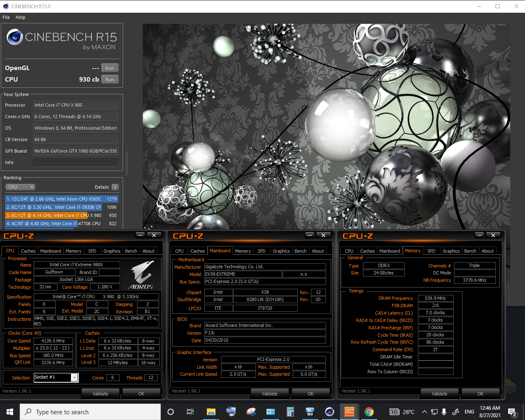525x420 pixels.
Task: Open Google Chrome from the taskbar
Action: (369, 412)
